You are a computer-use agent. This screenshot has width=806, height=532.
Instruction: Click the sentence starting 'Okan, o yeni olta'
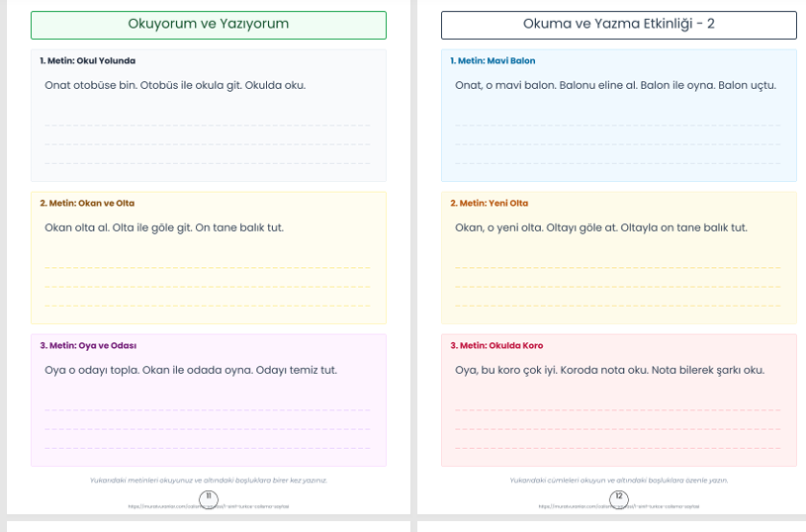(600, 227)
